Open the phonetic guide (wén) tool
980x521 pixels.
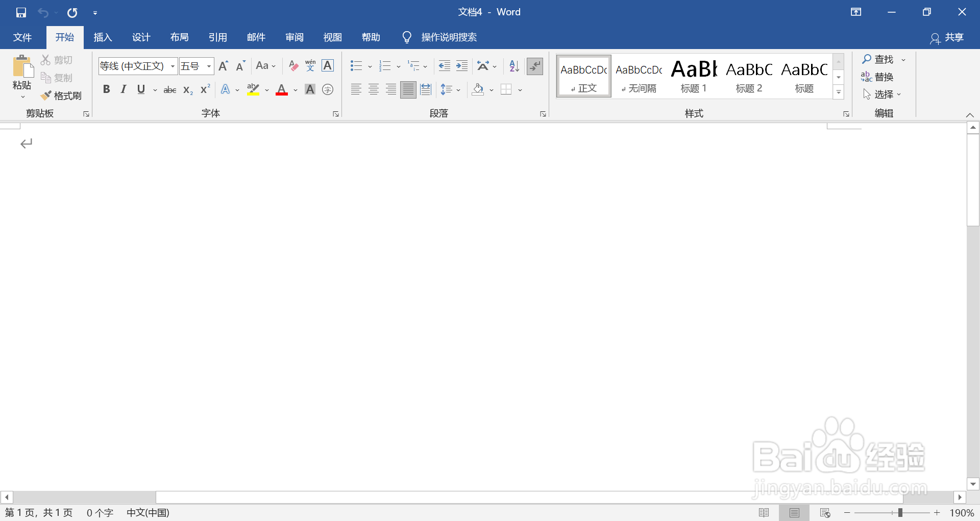tap(310, 65)
